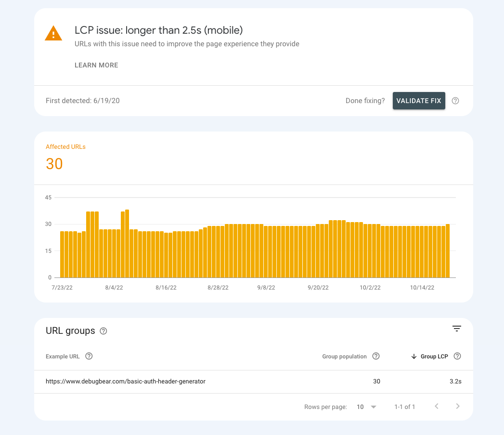Click the 7/23/22 date axis label
Viewport: 504px width, 435px height.
point(62,288)
